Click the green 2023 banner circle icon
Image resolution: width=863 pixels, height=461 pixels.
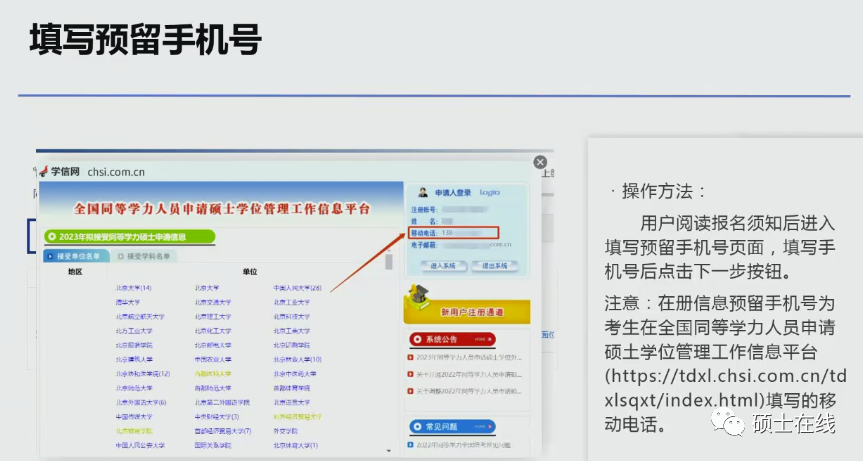(52, 237)
